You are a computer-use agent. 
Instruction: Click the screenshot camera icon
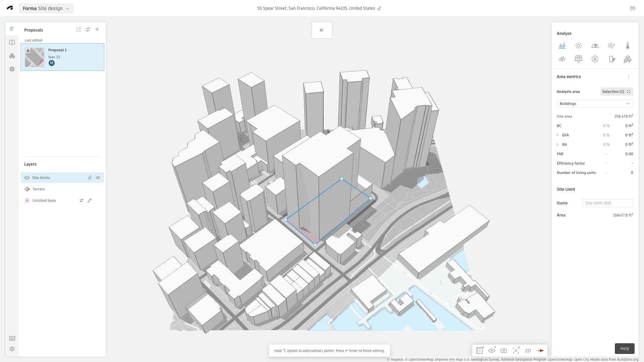tap(504, 351)
